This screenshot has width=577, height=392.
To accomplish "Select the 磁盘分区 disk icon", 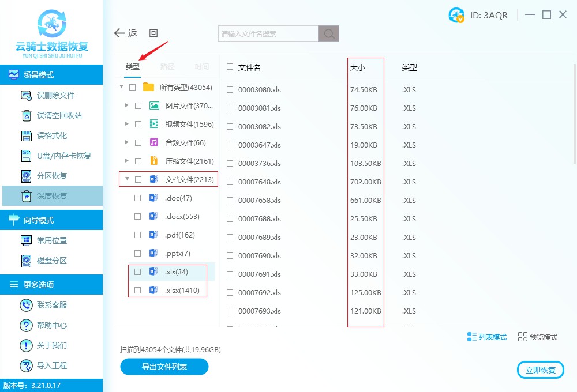I will coord(26,261).
